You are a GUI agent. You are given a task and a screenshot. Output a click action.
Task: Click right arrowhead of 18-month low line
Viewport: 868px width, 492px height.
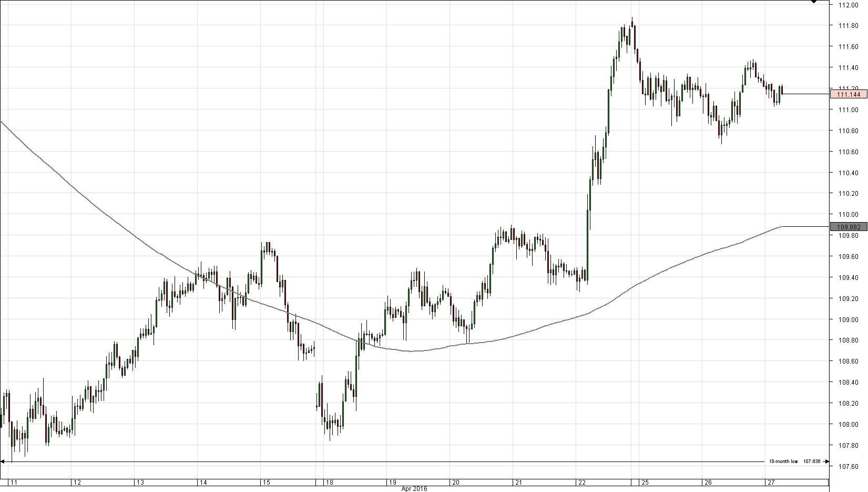point(826,462)
